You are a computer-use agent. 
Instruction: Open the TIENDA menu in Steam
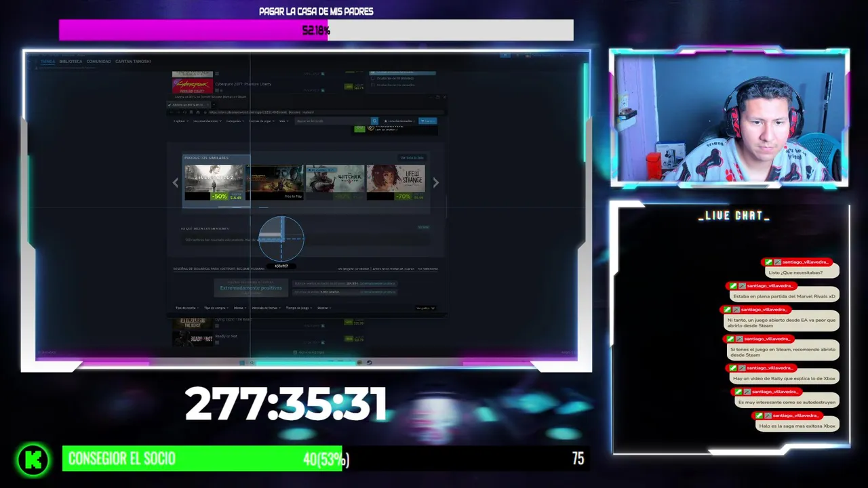(x=47, y=62)
